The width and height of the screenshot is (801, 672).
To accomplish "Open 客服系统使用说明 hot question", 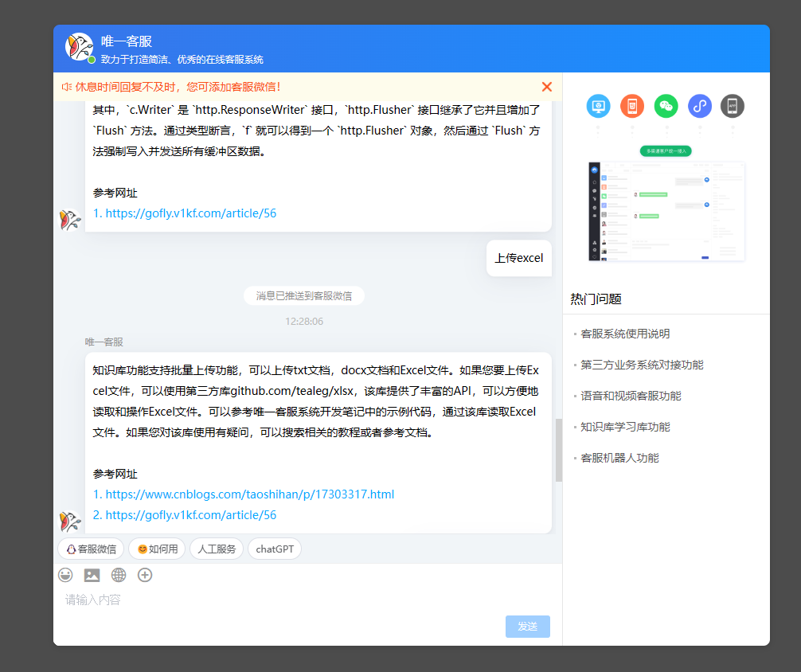I will coord(625,334).
